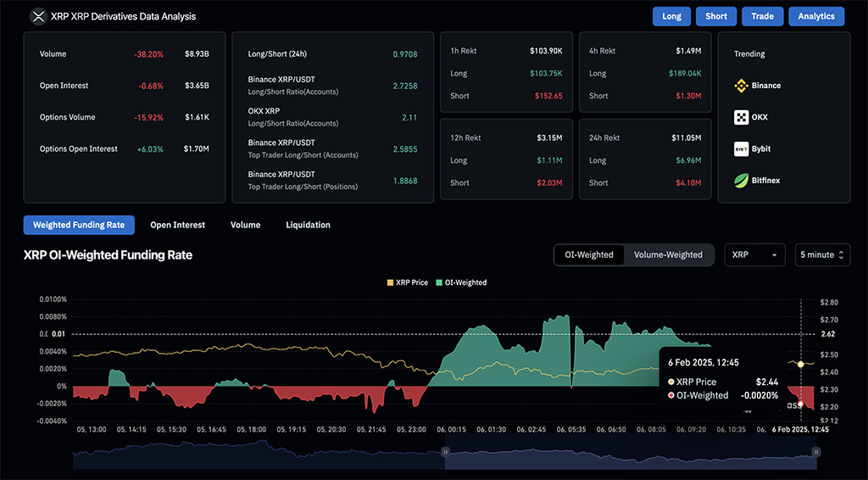This screenshot has width=868, height=480.
Task: Click the Bybit logo in Trending
Action: click(741, 149)
